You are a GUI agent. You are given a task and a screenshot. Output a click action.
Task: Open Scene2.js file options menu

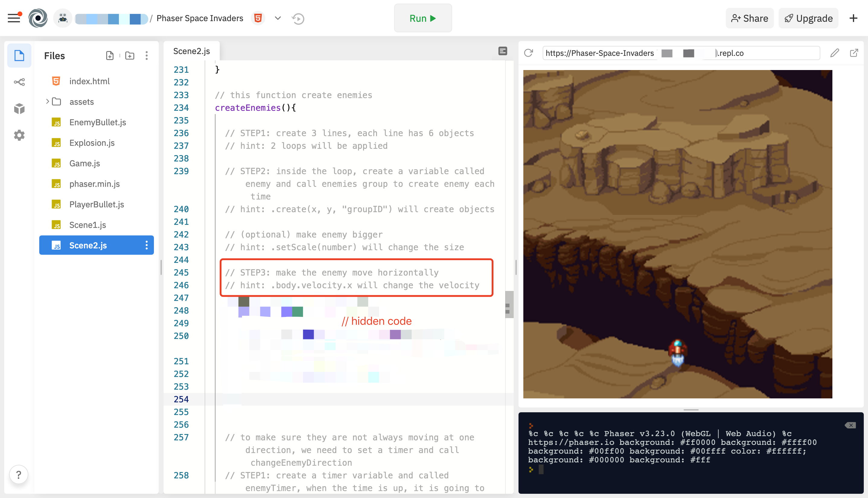(x=146, y=245)
